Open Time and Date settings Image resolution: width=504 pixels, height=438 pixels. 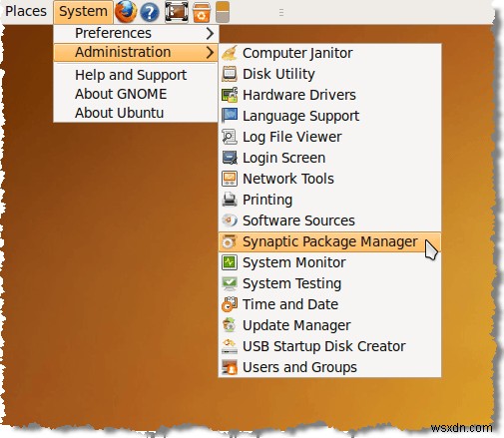coord(329,304)
